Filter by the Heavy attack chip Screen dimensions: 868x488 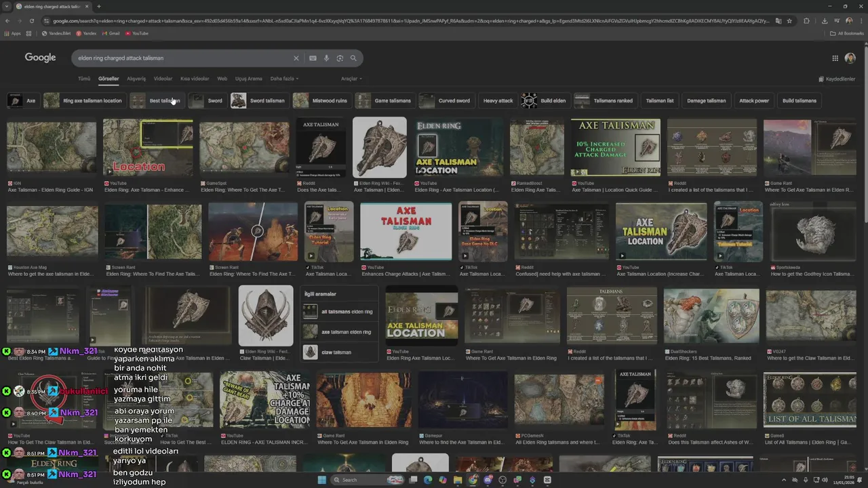498,100
